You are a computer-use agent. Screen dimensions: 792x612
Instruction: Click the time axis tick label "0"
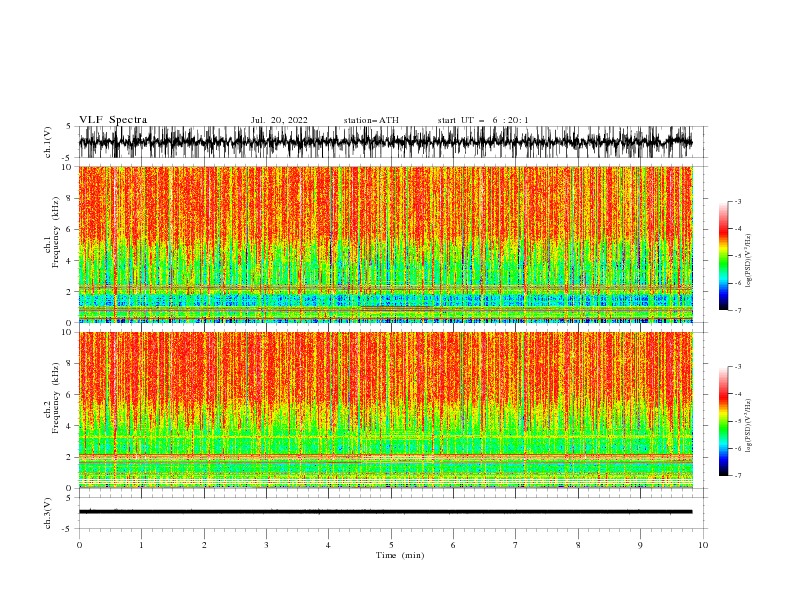(79, 545)
